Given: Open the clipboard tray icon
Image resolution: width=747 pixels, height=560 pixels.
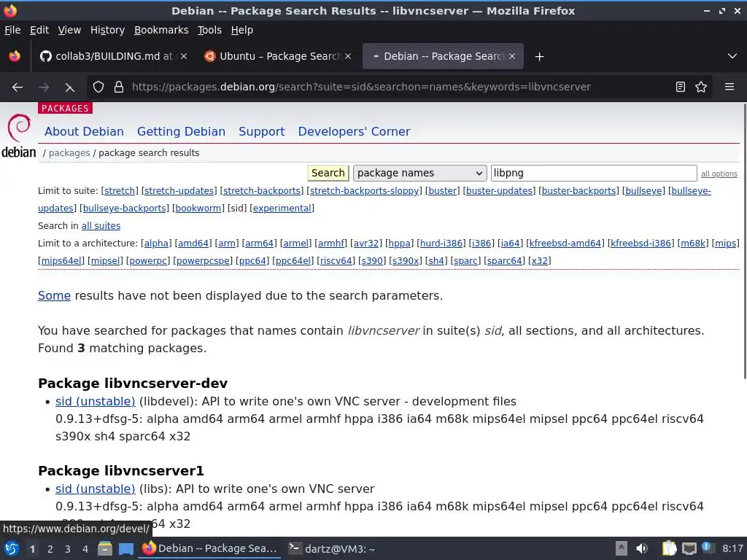Looking at the screenshot, I should 669,548.
